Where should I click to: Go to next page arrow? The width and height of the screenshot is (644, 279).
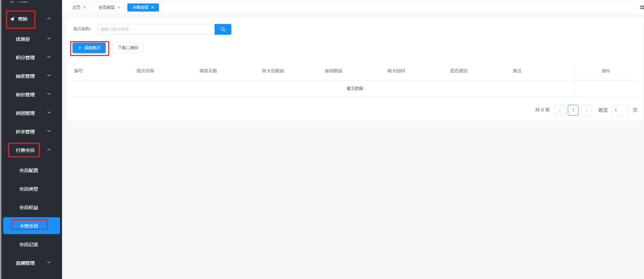[586, 110]
